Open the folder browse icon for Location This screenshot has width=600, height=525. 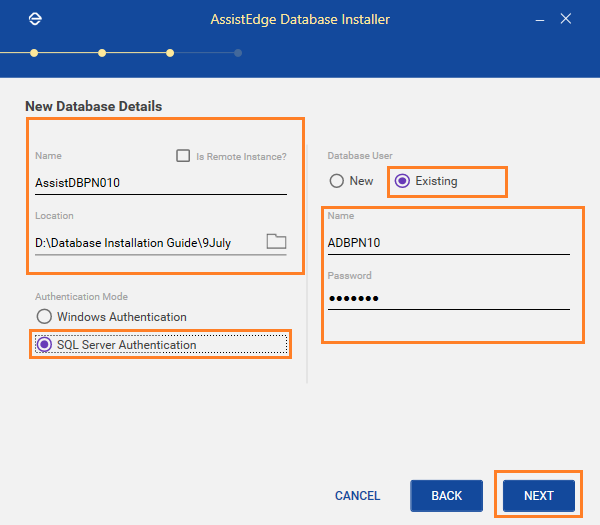(276, 241)
